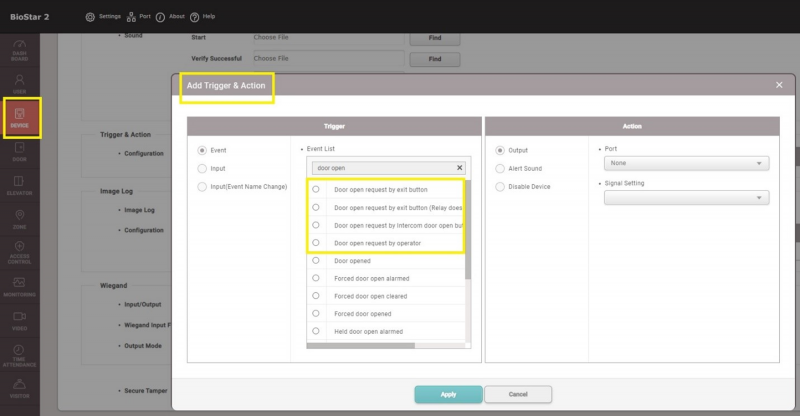
Task: Expand the Port dropdown showing None
Action: pyautogui.click(x=686, y=163)
